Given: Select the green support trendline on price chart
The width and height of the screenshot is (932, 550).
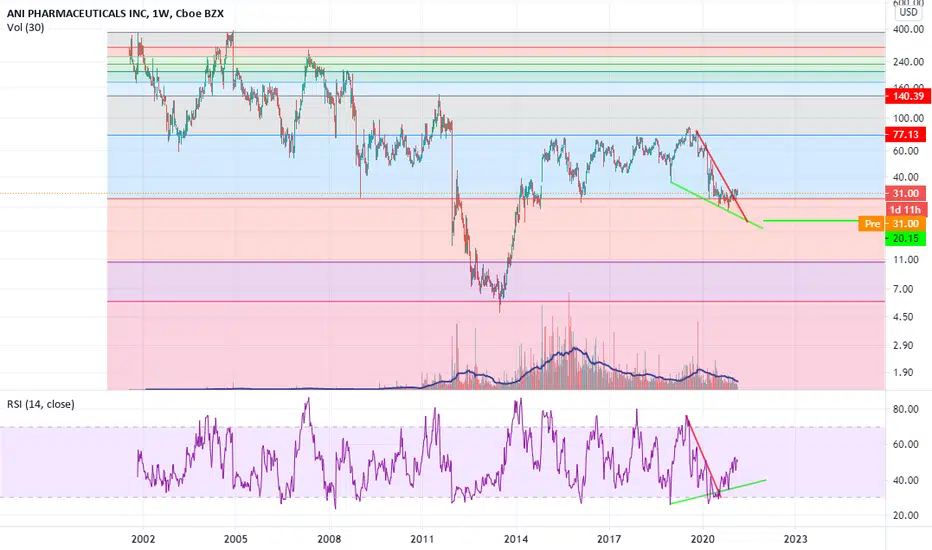Looking at the screenshot, I should [x=716, y=205].
